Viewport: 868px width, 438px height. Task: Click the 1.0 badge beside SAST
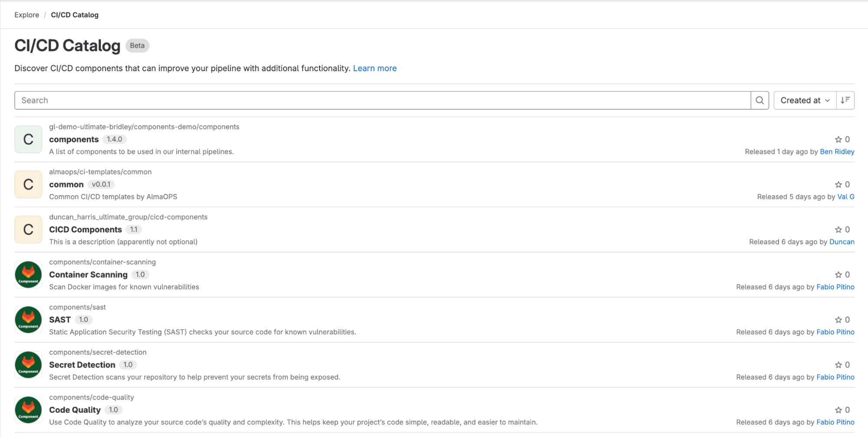(x=83, y=320)
